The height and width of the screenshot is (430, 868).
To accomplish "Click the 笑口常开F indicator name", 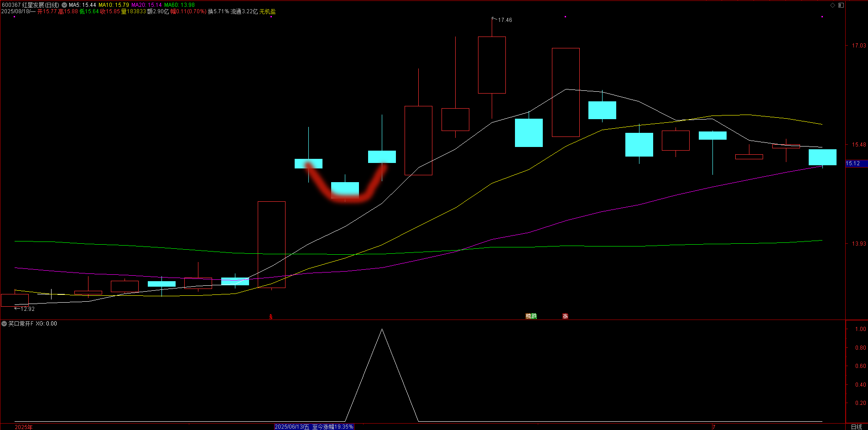I will [21, 324].
